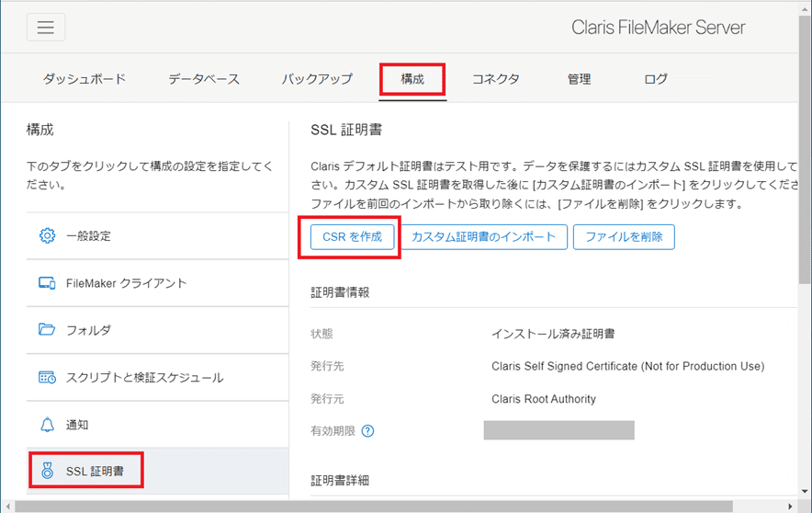
Task: Click the horizontal scrollbar thumb
Action: [374, 507]
